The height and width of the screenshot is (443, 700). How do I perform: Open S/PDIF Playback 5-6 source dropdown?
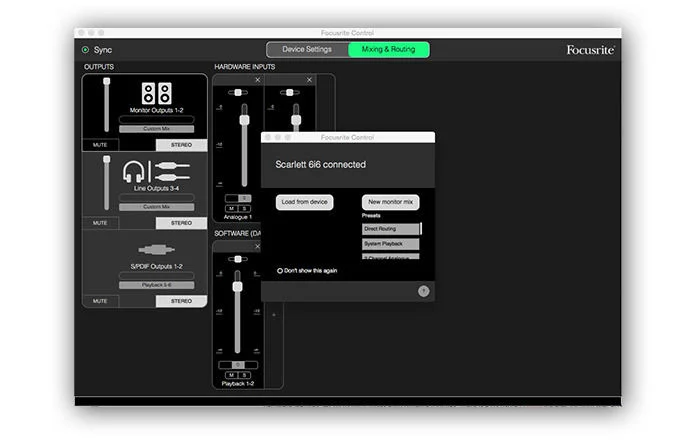tap(157, 285)
